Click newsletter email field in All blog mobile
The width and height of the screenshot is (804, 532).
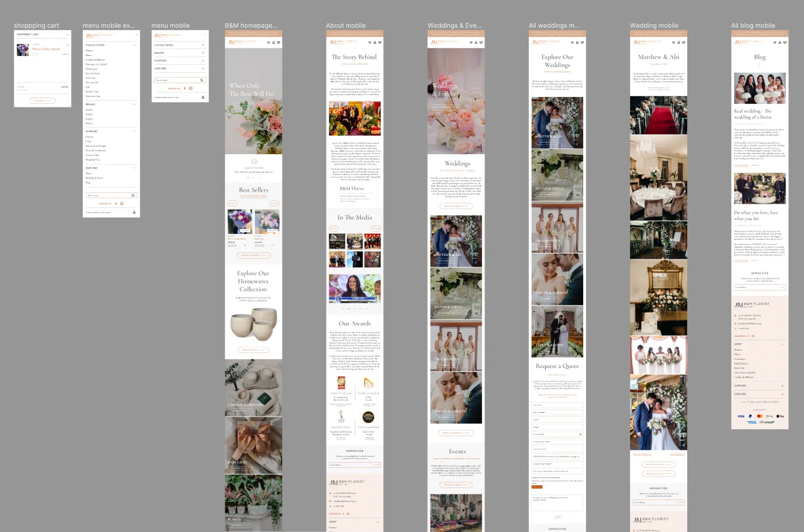coord(759,287)
